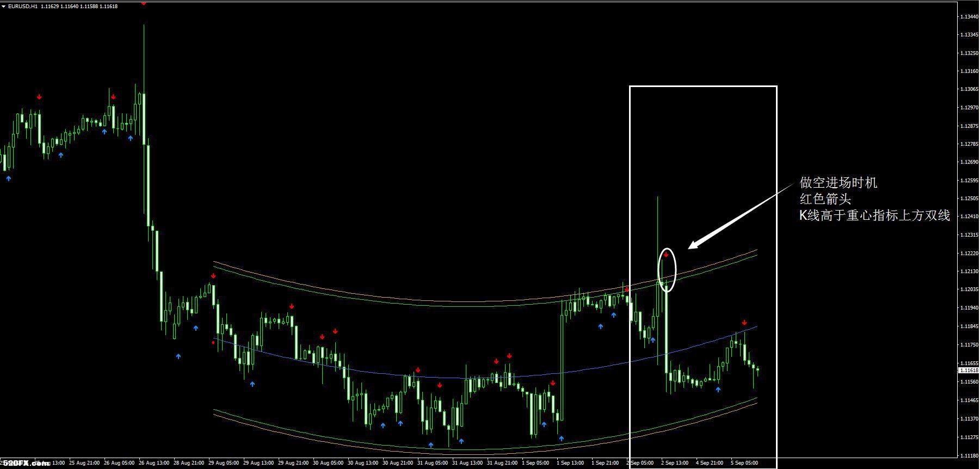Click time axis label 4 Sep 21:00
The height and width of the screenshot is (469, 980).
click(x=710, y=464)
